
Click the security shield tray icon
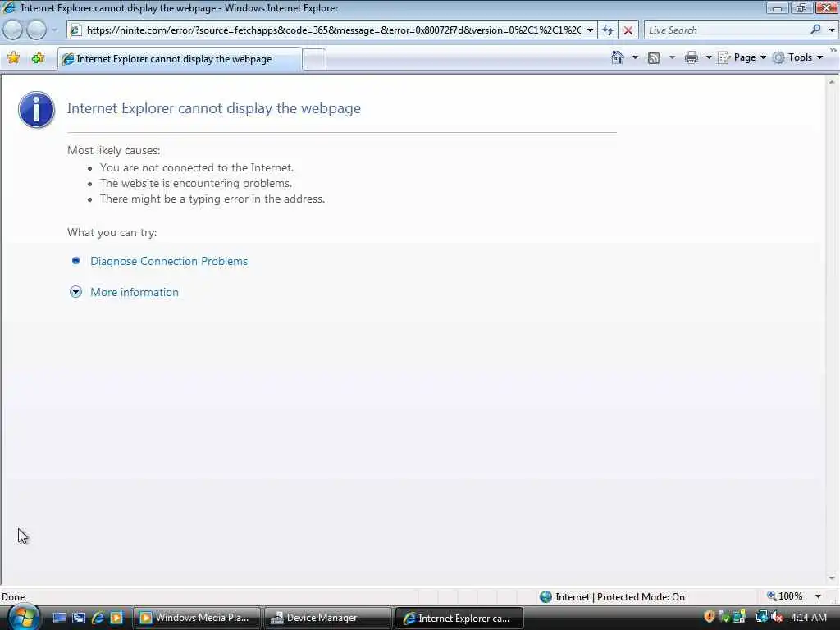pyautogui.click(x=710, y=617)
